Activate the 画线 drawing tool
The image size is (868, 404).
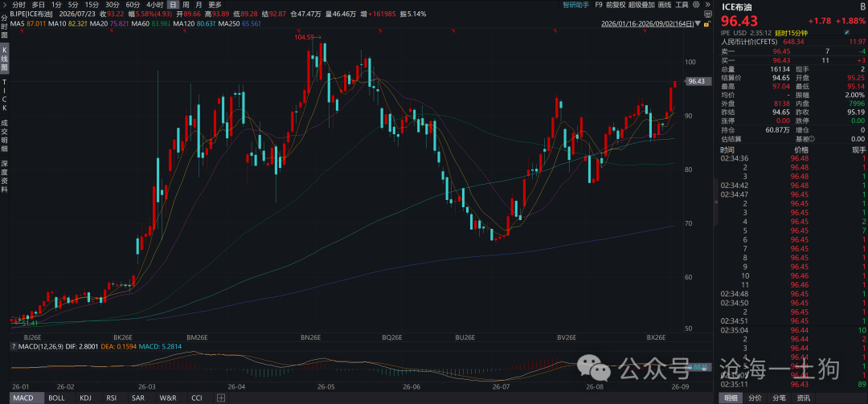coord(665,5)
